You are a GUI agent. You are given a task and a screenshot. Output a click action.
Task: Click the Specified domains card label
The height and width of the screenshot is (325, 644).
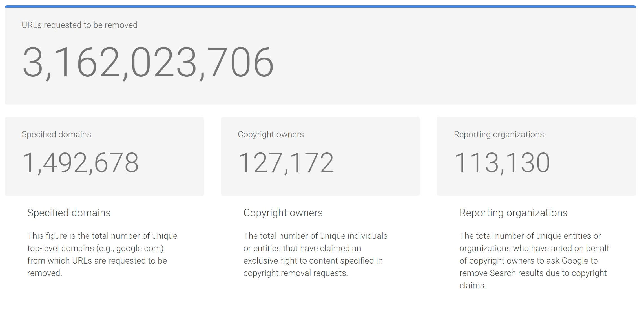(56, 134)
